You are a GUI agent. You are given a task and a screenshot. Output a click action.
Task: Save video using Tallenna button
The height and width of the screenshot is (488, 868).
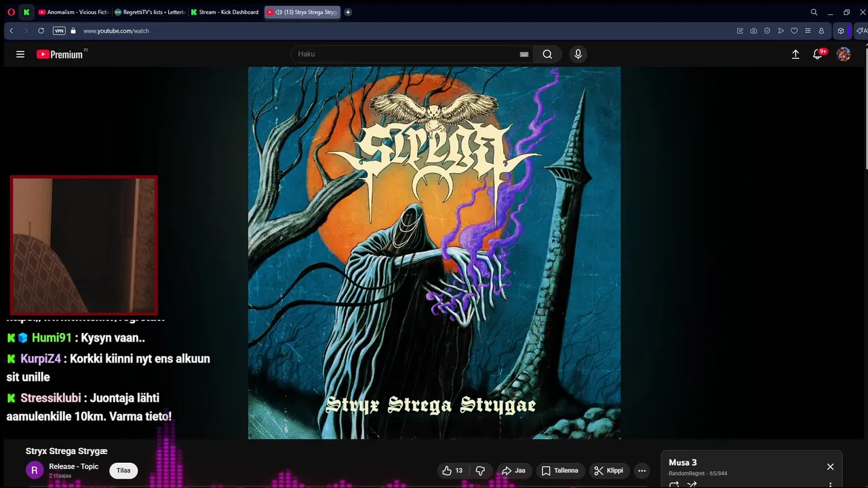pos(560,470)
